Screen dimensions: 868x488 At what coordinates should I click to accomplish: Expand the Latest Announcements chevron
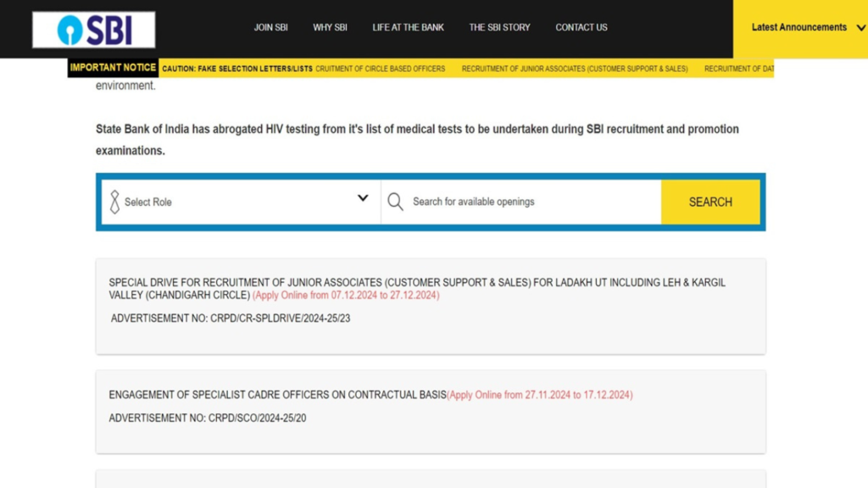point(861,28)
